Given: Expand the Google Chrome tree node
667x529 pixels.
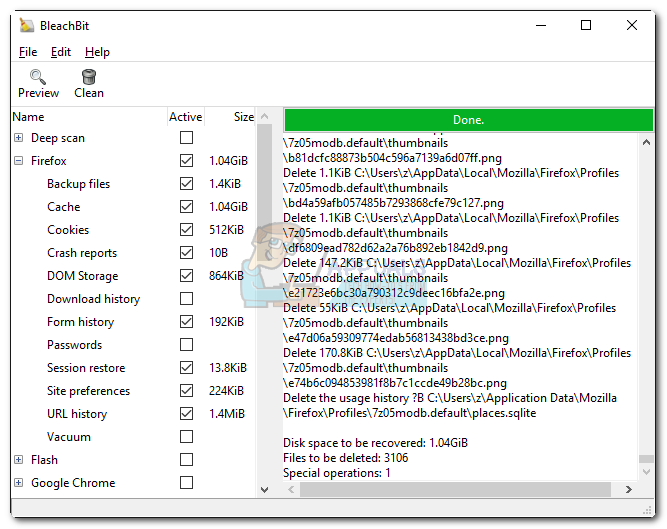Looking at the screenshot, I should point(18,483).
